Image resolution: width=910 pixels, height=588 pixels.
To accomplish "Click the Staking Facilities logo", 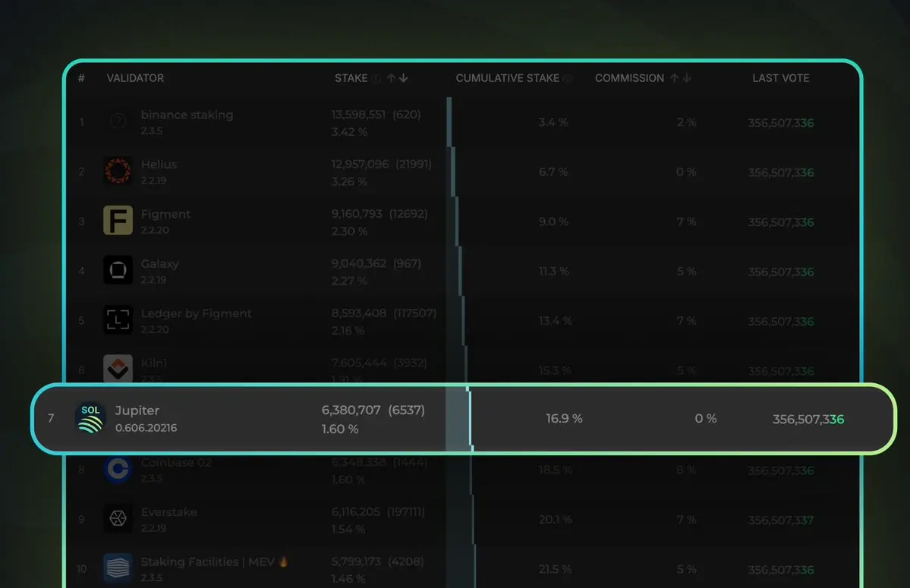I will 118,568.
